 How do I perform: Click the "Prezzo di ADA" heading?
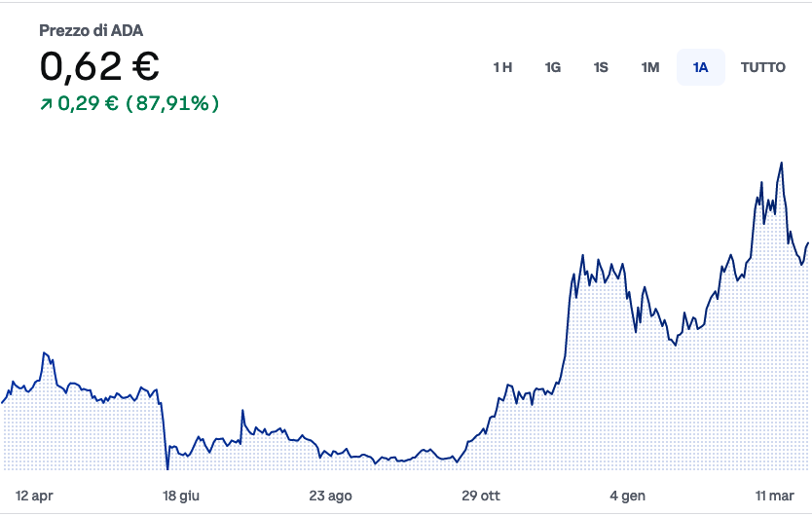click(92, 31)
